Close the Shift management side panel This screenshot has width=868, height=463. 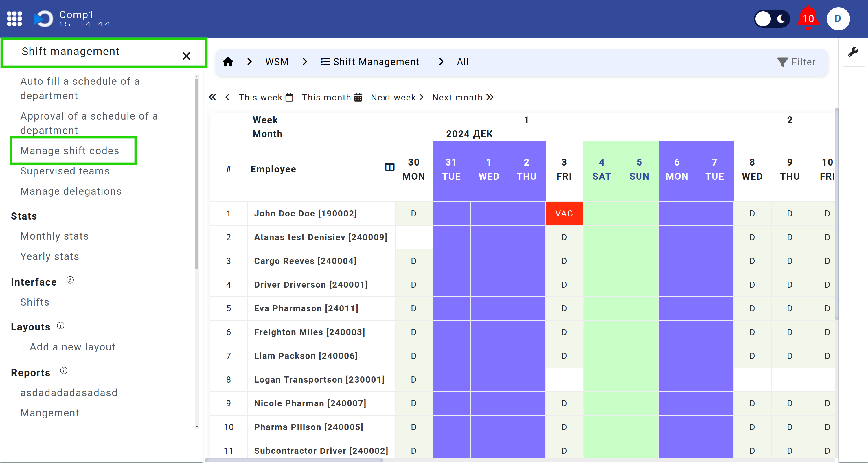coord(186,56)
